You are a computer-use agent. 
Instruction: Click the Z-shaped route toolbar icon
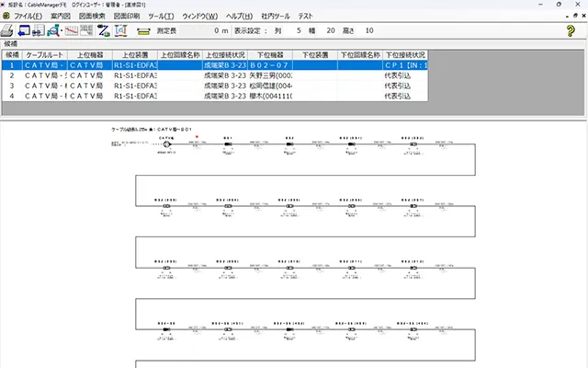(x=104, y=30)
